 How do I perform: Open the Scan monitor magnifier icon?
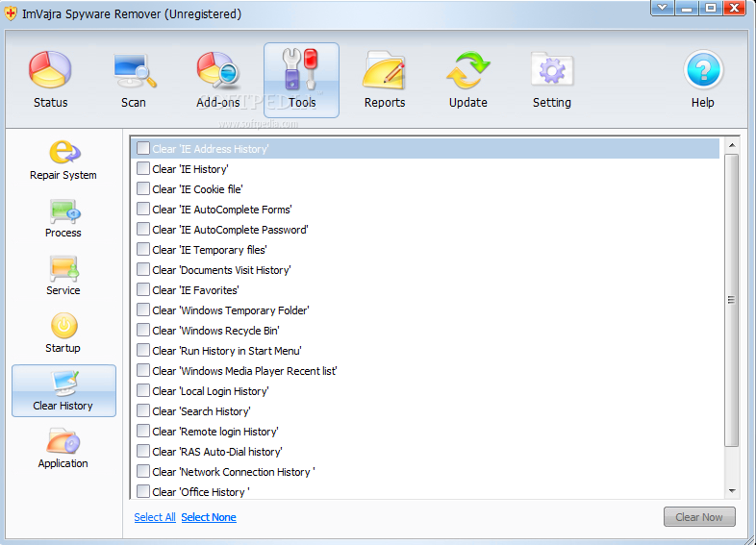pyautogui.click(x=134, y=70)
